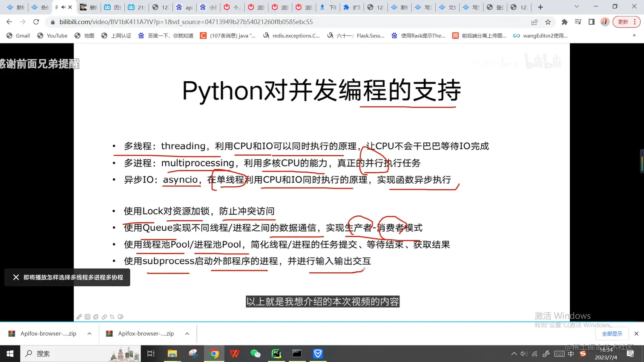Screen dimensions: 644x362
Task: Open the second Apifox-browser zip download
Action: click(x=140, y=333)
